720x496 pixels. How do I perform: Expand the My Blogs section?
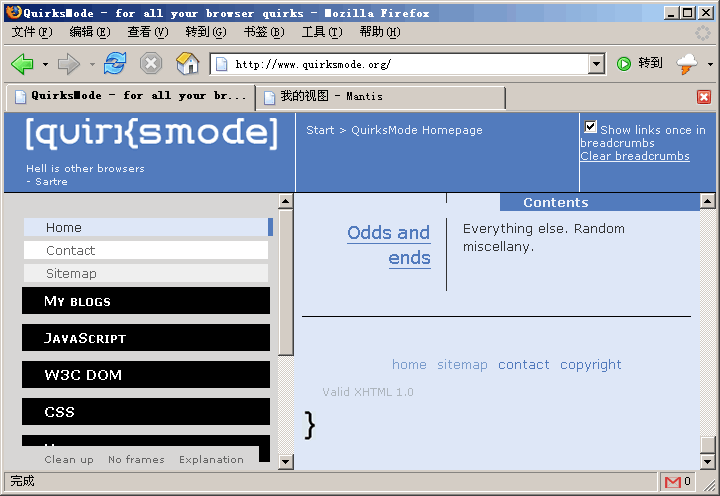click(x=146, y=301)
